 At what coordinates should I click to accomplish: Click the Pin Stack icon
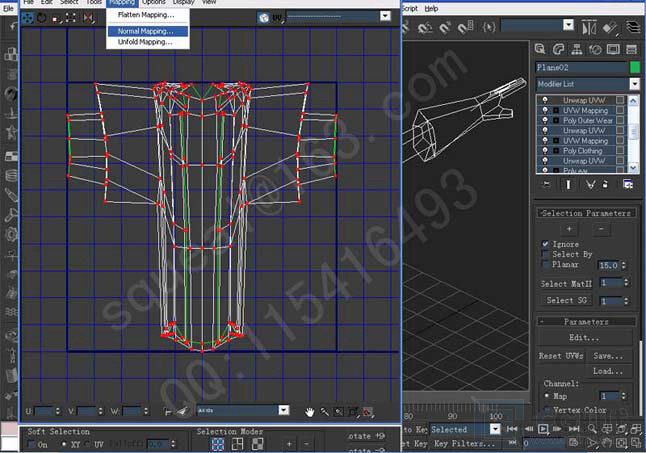click(x=546, y=184)
